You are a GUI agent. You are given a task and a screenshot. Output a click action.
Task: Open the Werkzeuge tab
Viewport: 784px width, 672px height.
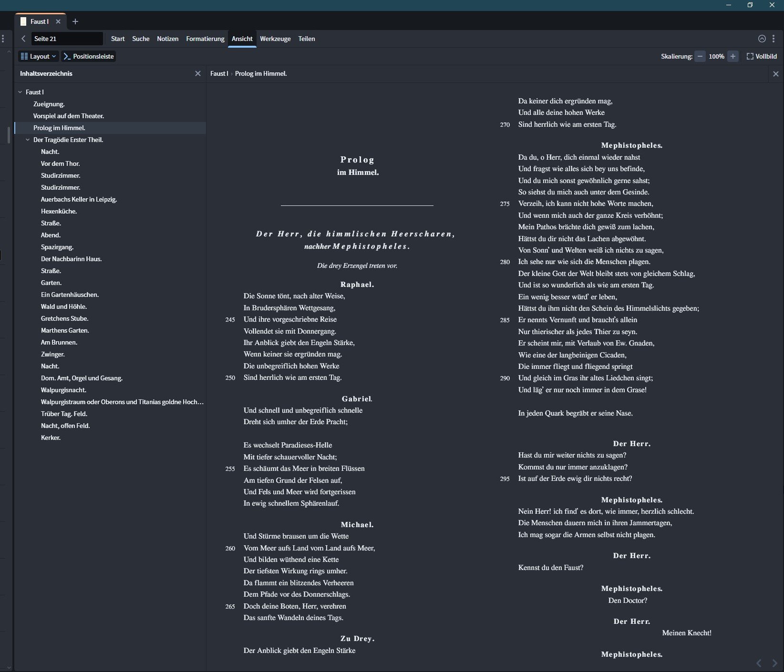275,39
